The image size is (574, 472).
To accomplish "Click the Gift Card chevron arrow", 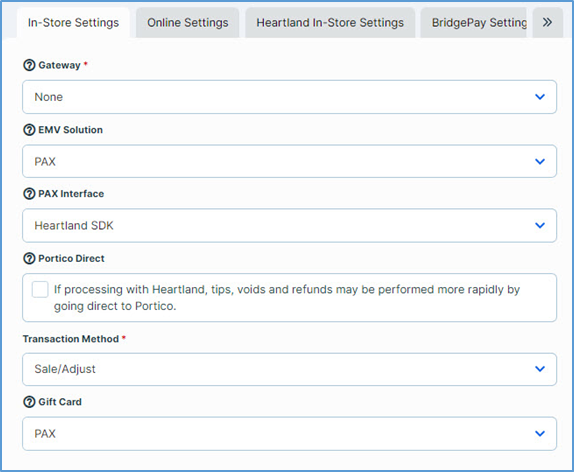I will pos(540,434).
